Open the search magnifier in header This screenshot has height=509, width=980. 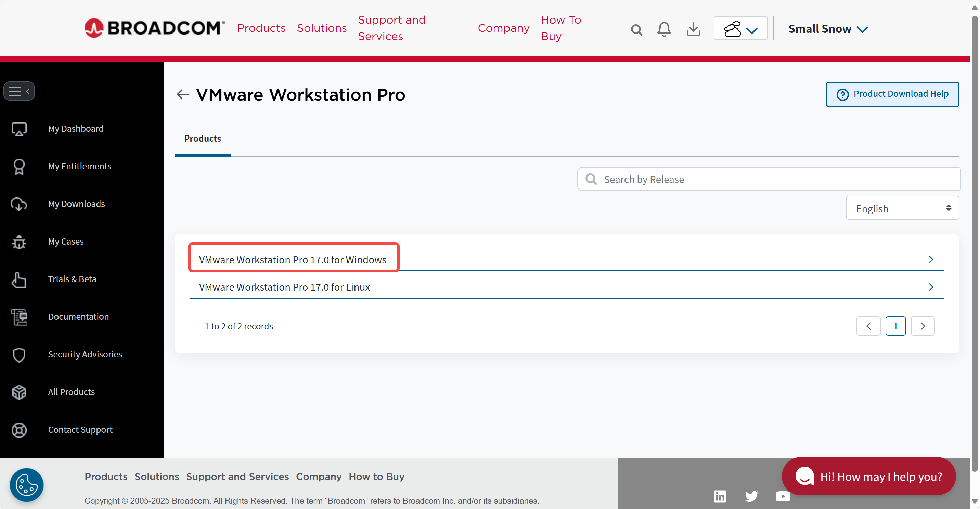636,29
